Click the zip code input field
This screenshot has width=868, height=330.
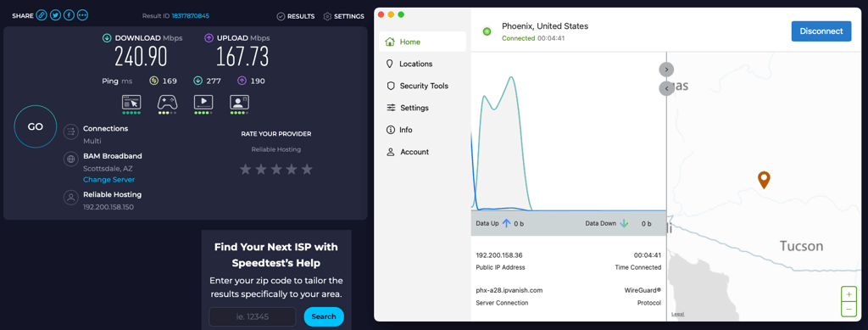click(253, 316)
